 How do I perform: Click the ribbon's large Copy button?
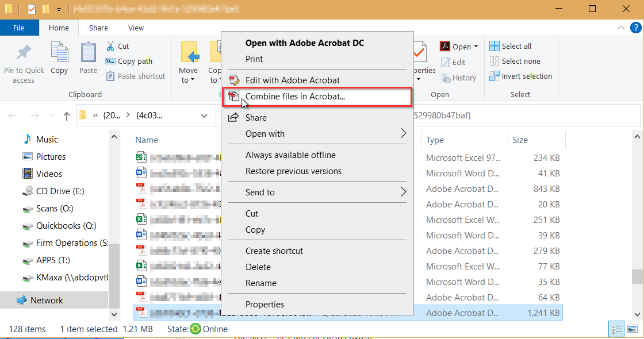60,58
